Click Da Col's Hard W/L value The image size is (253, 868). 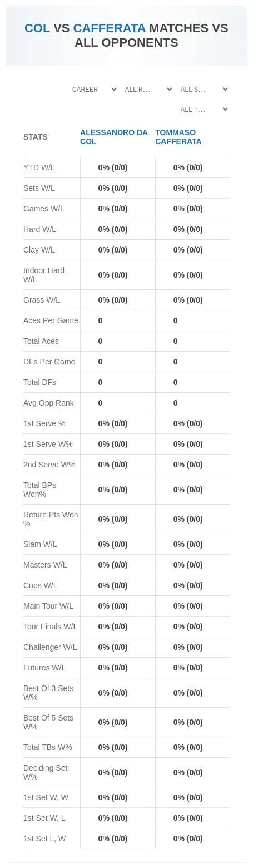(x=113, y=229)
